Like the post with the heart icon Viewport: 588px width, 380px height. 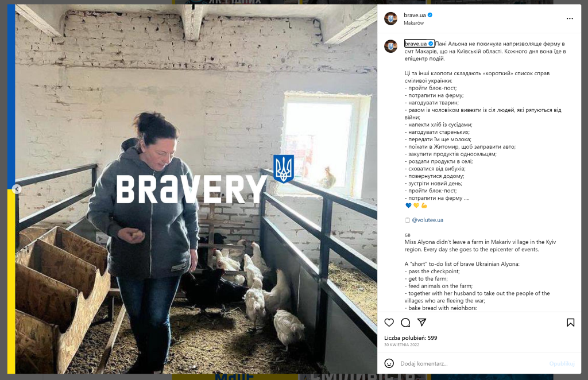[389, 322]
